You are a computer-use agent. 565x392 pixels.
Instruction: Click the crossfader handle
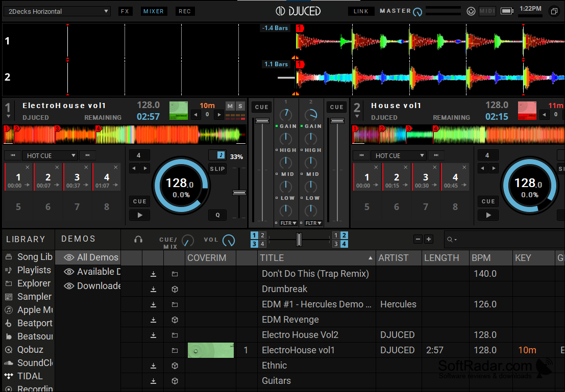(x=299, y=240)
